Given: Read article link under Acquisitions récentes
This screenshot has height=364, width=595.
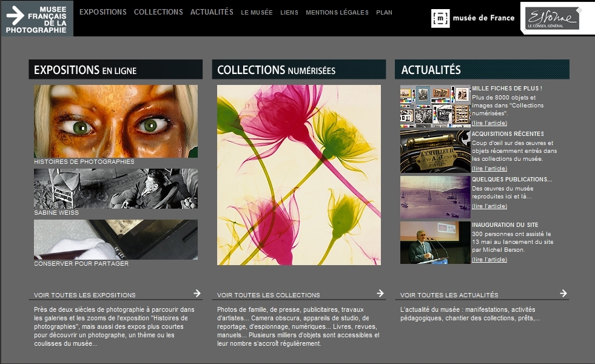Looking at the screenshot, I should 489,169.
